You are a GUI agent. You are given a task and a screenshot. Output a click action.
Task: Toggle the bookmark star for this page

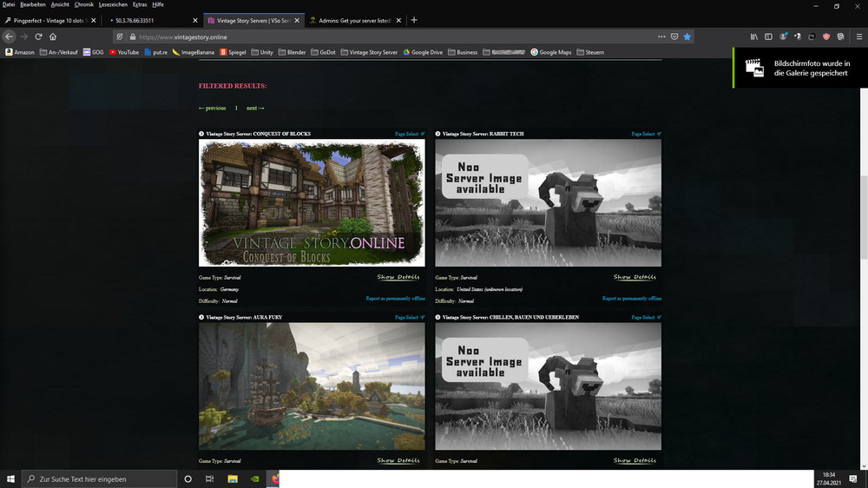687,36
